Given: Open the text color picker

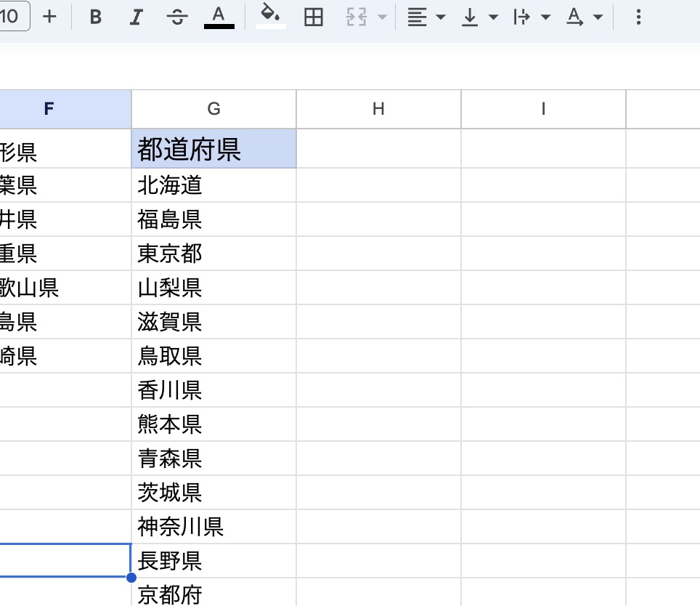Looking at the screenshot, I should tap(219, 17).
